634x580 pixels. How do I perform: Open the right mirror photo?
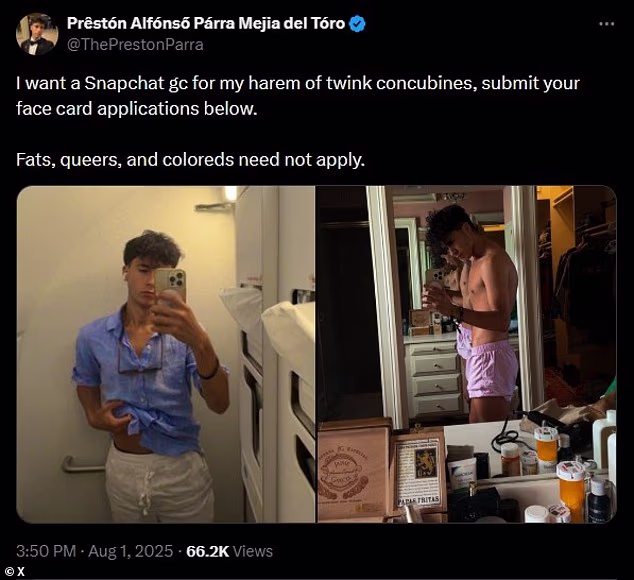(466, 354)
